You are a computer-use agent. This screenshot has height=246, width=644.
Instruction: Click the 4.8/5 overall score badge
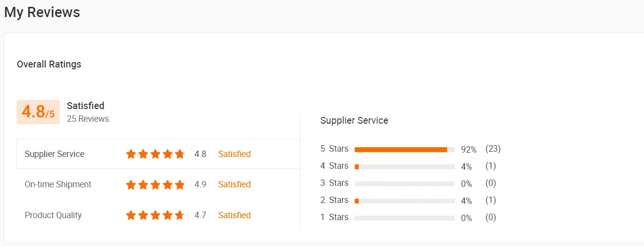coord(38,112)
